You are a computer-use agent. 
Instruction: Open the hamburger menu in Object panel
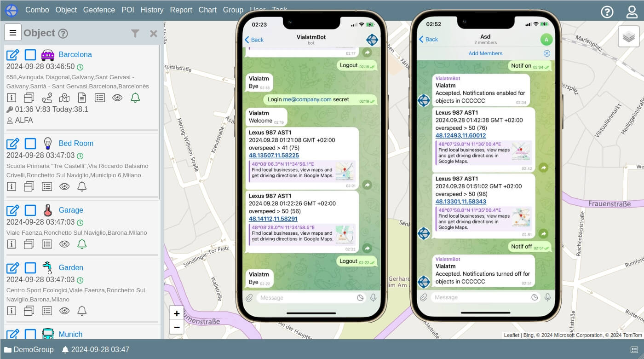pyautogui.click(x=13, y=33)
